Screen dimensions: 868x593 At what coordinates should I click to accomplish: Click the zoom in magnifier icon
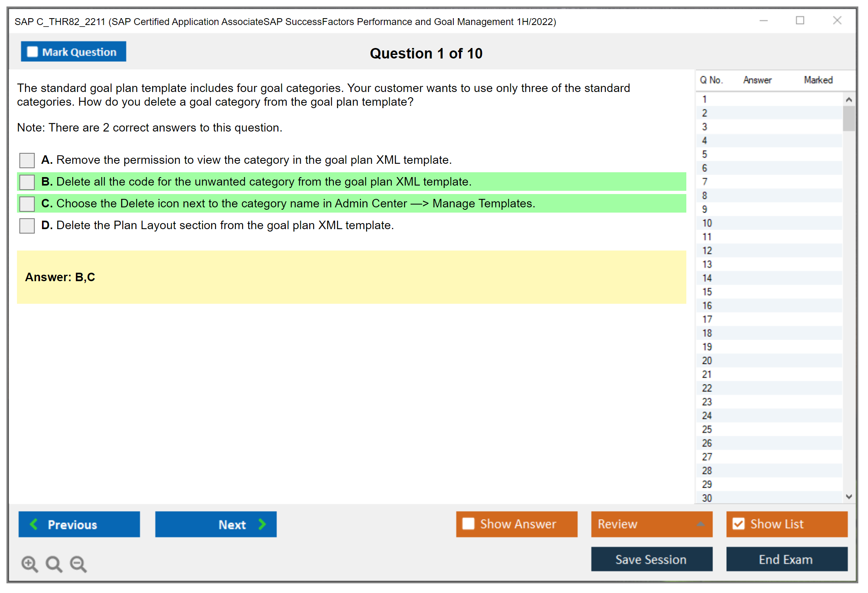29,564
